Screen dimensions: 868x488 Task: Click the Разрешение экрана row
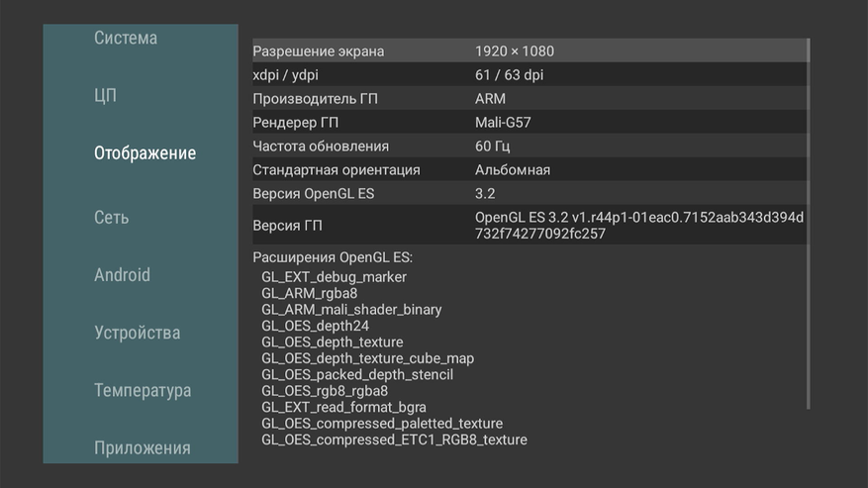[x=530, y=51]
